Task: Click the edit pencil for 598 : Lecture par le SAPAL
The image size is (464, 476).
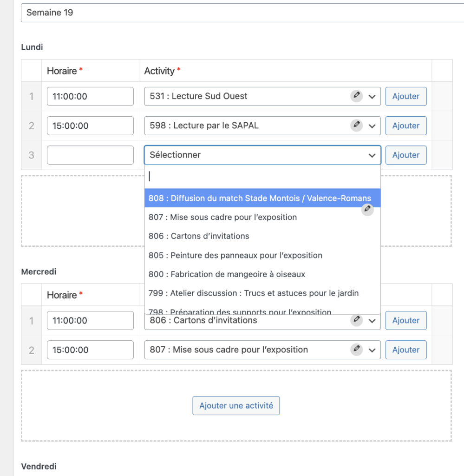Action: (x=357, y=126)
